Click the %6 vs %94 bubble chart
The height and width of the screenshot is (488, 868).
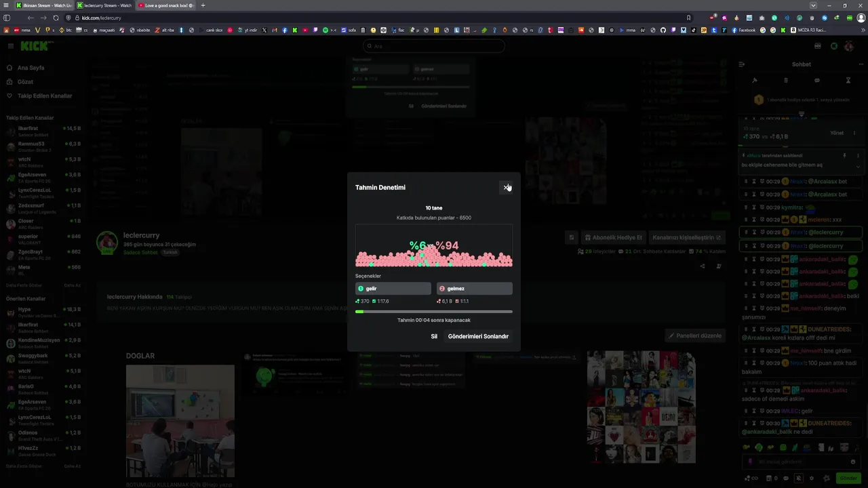click(x=434, y=246)
